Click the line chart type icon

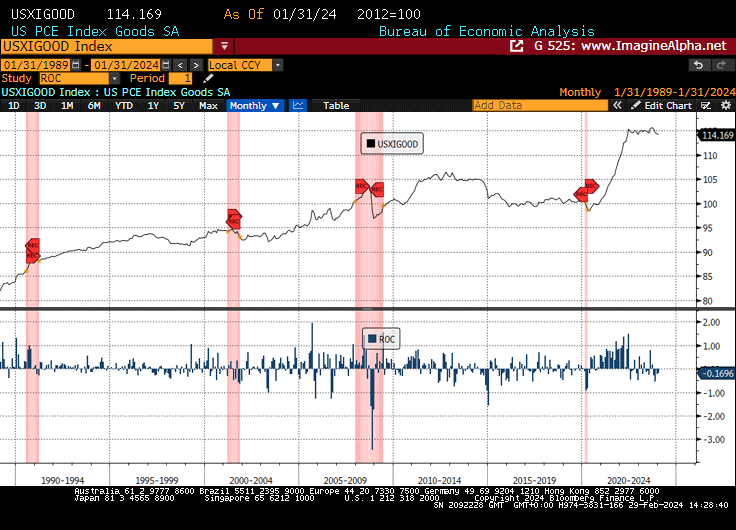point(299,105)
